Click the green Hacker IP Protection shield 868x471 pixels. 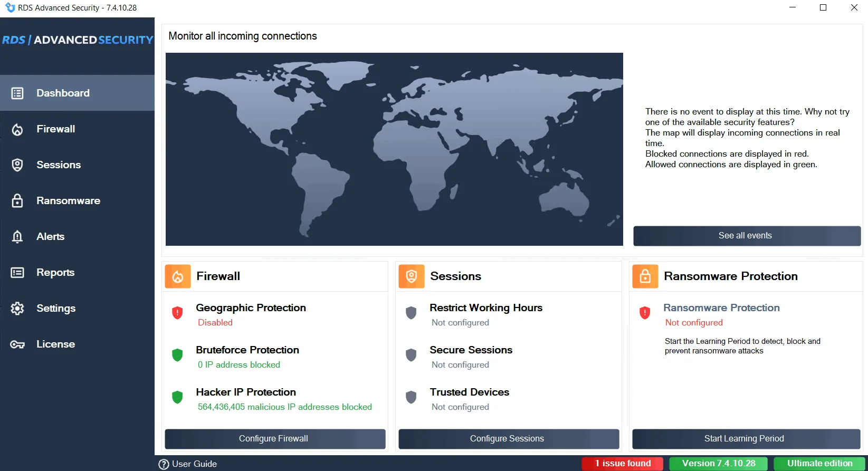[177, 397]
